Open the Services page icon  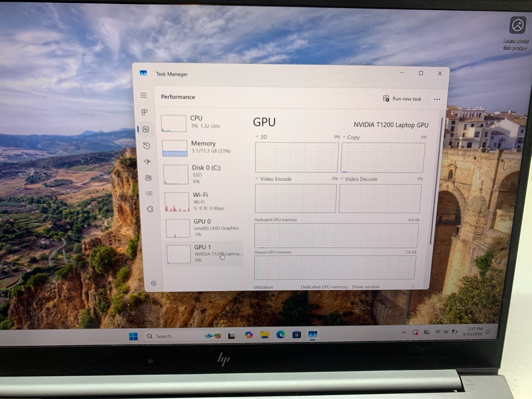point(150,209)
